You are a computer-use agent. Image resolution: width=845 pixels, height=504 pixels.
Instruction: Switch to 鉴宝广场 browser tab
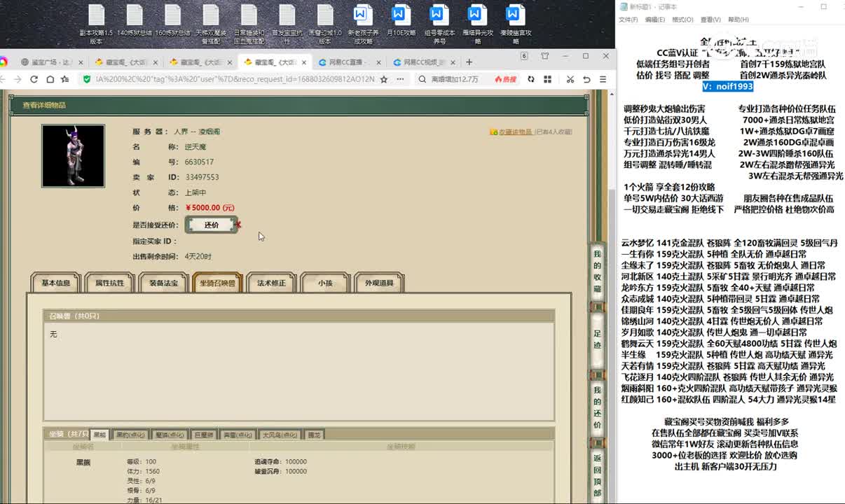52,62
